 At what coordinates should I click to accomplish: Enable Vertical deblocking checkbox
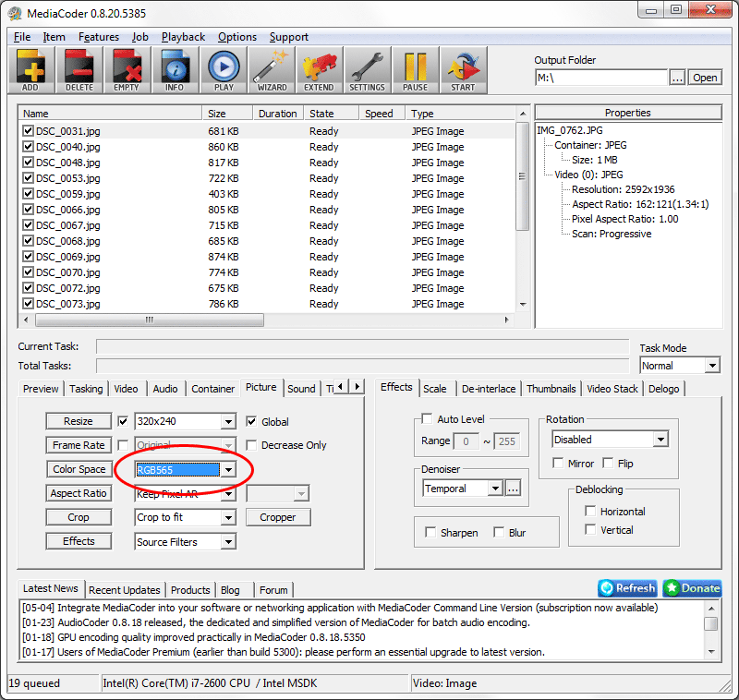[590, 529]
